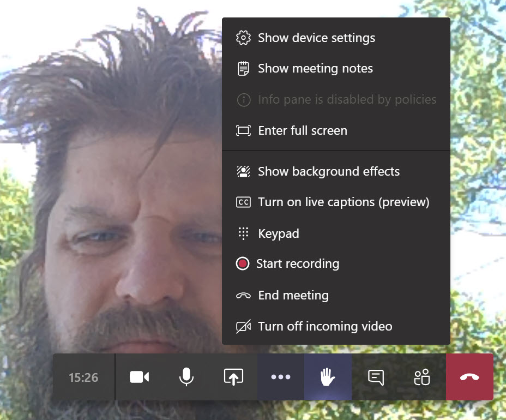Hang up the call
The image size is (506, 420).
(x=469, y=377)
